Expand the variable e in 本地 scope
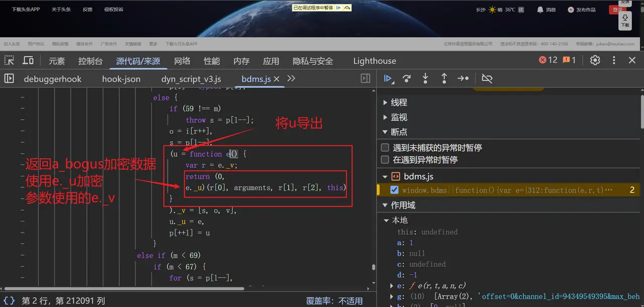Image resolution: width=644 pixels, height=307 pixels. [392, 285]
